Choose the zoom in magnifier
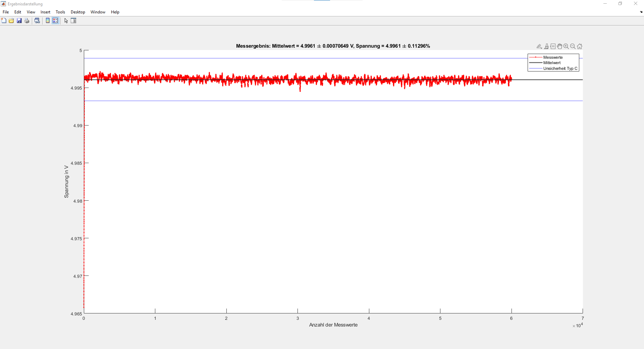This screenshot has height=349, width=644. 566,46
